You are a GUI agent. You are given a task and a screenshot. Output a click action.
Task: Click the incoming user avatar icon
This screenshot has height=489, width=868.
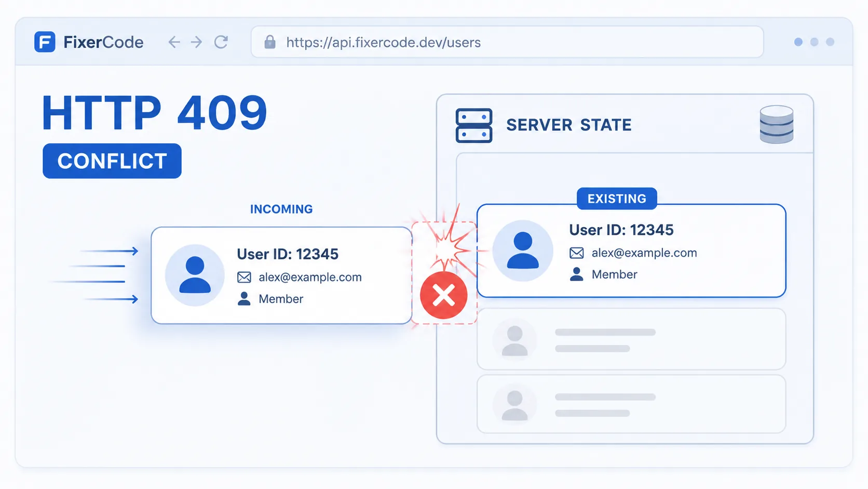coord(195,275)
